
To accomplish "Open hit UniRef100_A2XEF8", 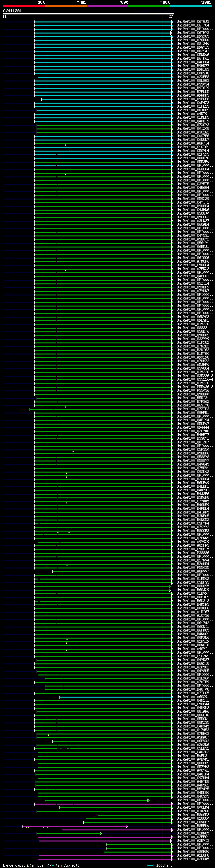I will pyautogui.click(x=193, y=77).
